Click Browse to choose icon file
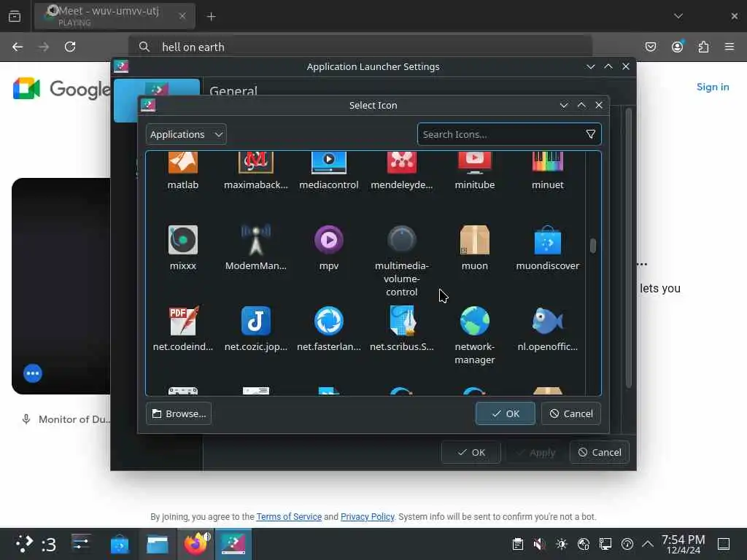Viewport: 747px width, 560px height. pos(179,413)
